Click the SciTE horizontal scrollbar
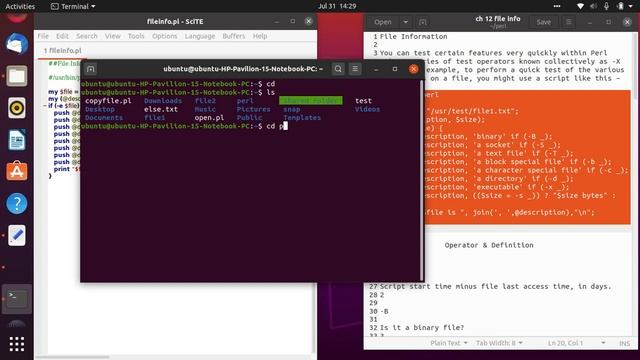Screen dimensions: 640x360 73,357
